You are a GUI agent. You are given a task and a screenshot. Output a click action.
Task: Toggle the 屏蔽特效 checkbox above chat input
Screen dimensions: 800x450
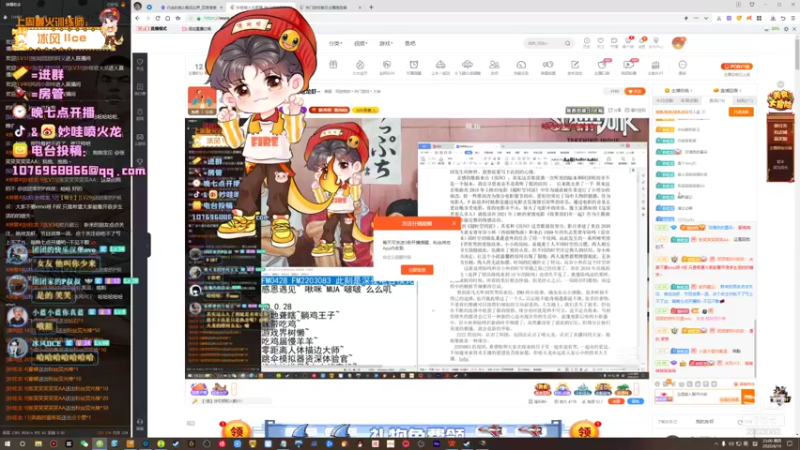pos(744,384)
